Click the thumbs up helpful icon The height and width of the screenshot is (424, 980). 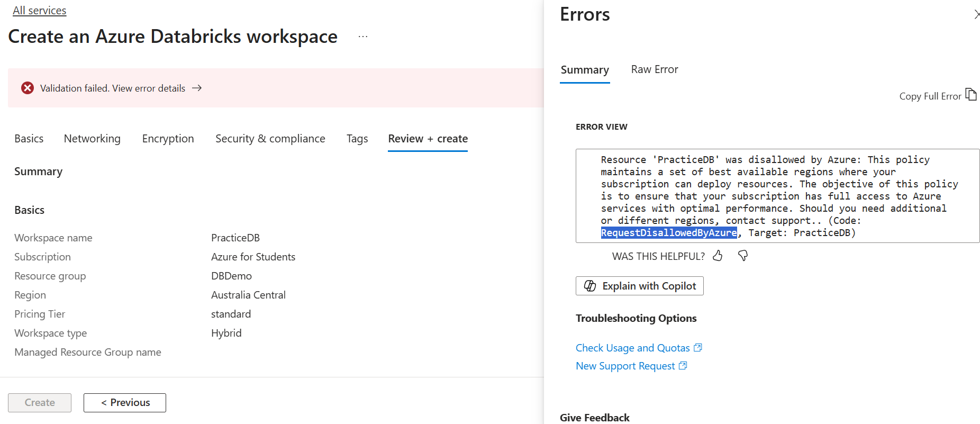(718, 256)
